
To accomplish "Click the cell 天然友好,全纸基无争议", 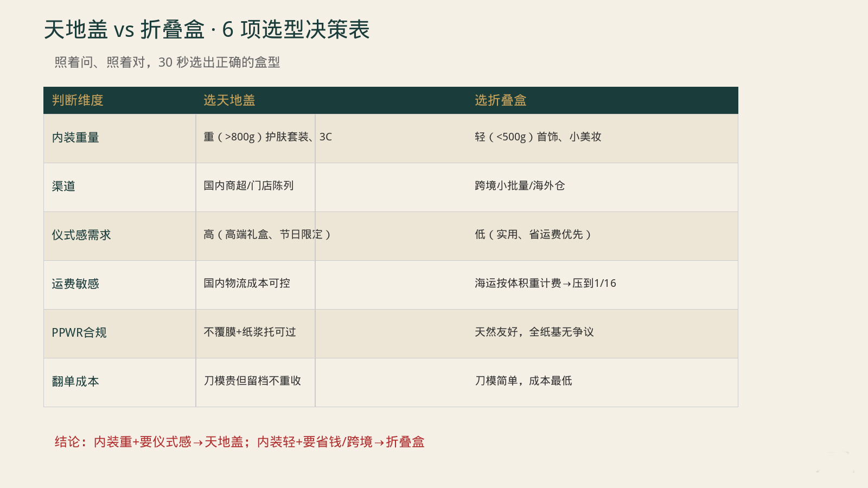I will [x=534, y=332].
